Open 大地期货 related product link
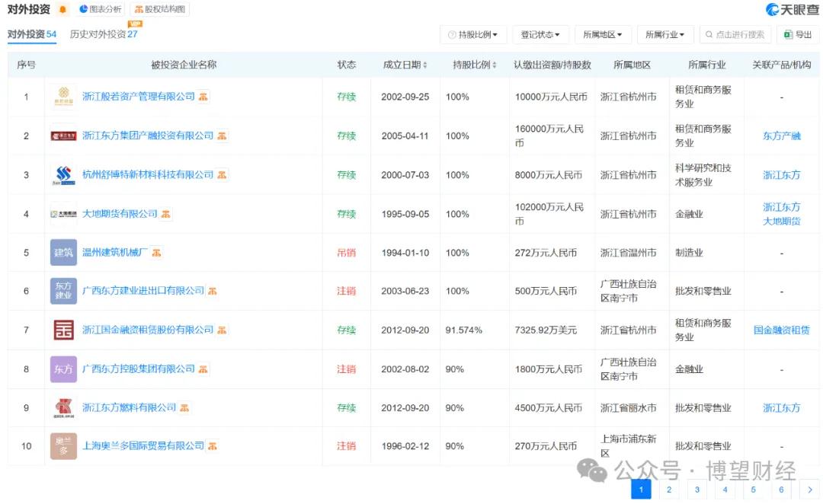 click(x=782, y=221)
